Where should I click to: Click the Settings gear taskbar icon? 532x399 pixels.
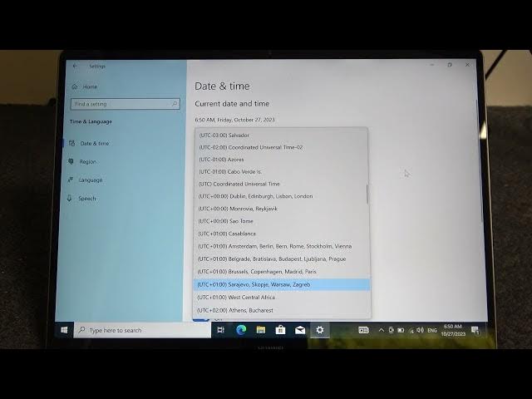pyautogui.click(x=320, y=330)
